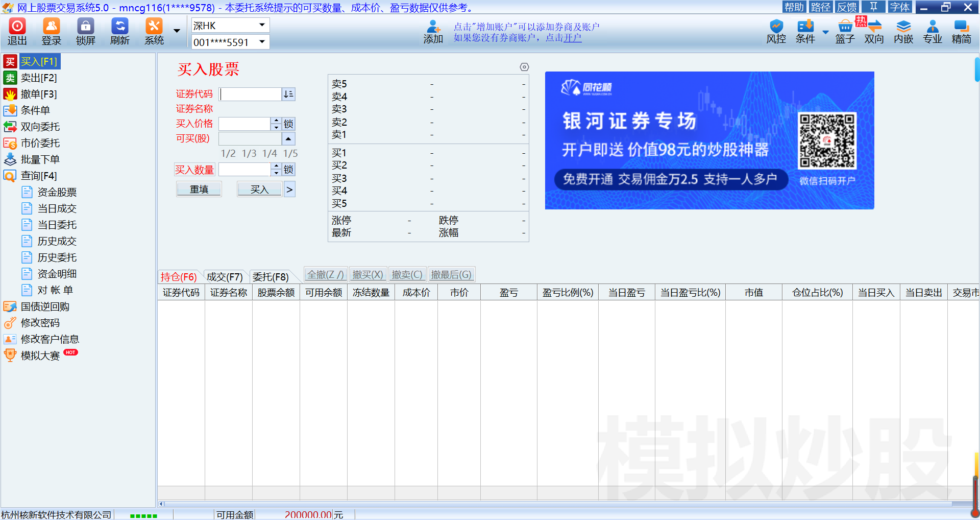Click the red 退出 exit icon
Viewport: 980px width, 520px height.
tap(17, 27)
